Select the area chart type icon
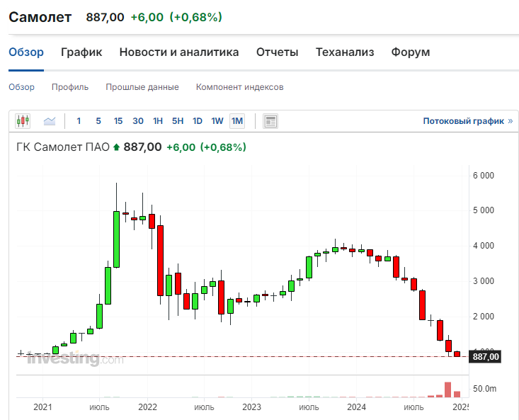Image resolution: width=519 pixels, height=420 pixels. click(50, 121)
